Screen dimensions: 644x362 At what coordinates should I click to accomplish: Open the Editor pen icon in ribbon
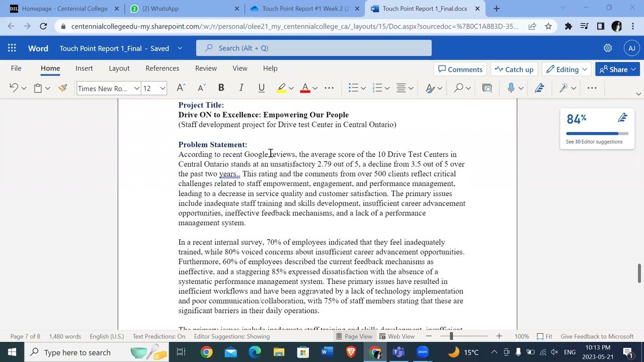539,88
